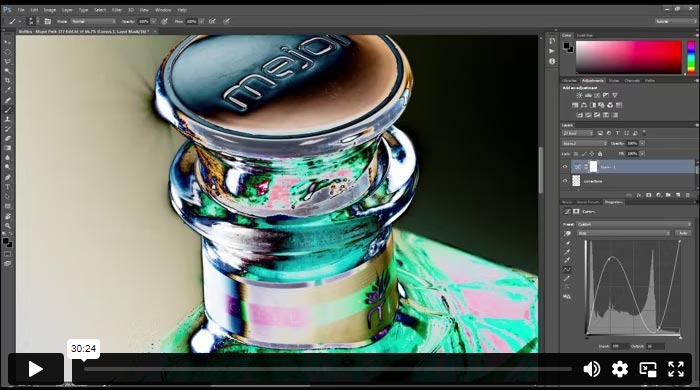700x390 pixels.
Task: Switch to the Channels tab
Action: 632,81
